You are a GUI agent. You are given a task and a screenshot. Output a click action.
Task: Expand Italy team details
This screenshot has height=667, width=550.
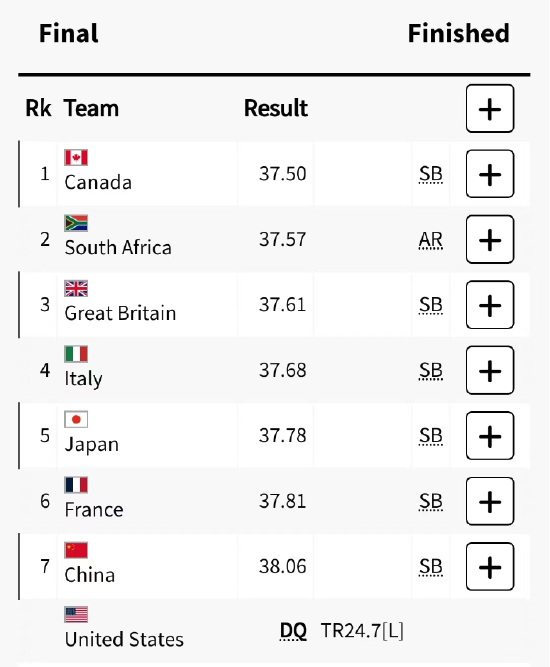click(x=490, y=371)
